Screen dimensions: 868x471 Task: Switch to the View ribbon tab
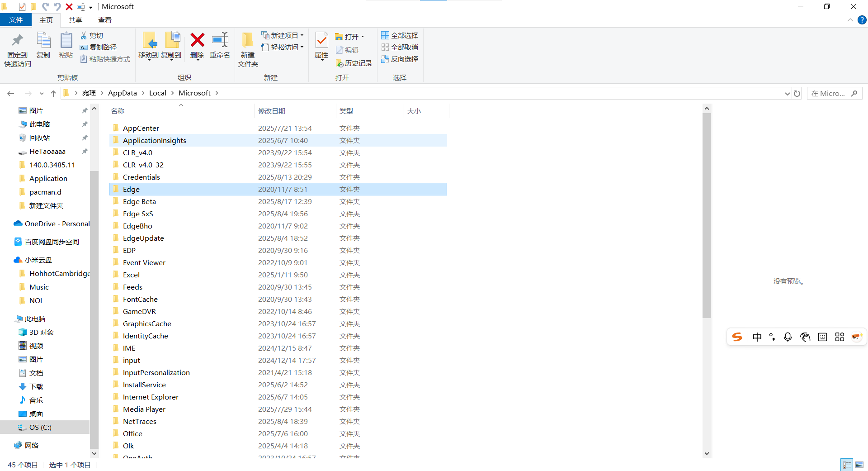click(105, 20)
